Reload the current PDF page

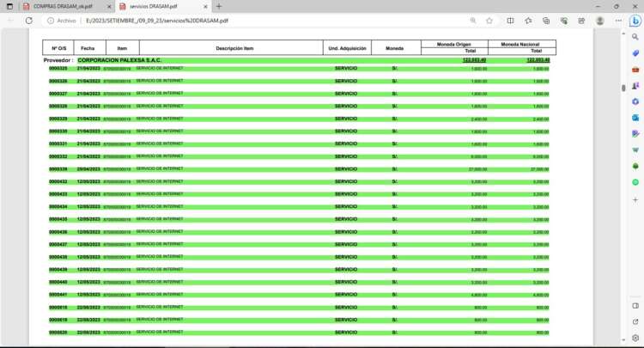[x=28, y=20]
